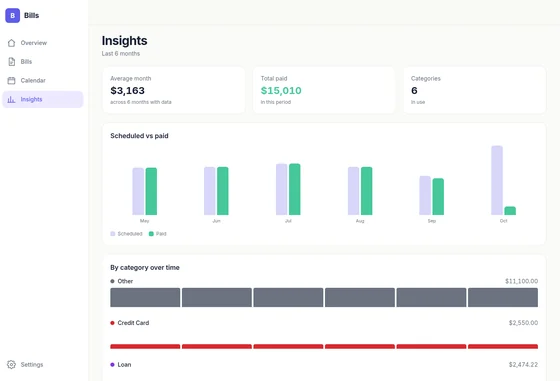Click the Settings gear icon
Screen dimensions: 560x381
coord(11,365)
